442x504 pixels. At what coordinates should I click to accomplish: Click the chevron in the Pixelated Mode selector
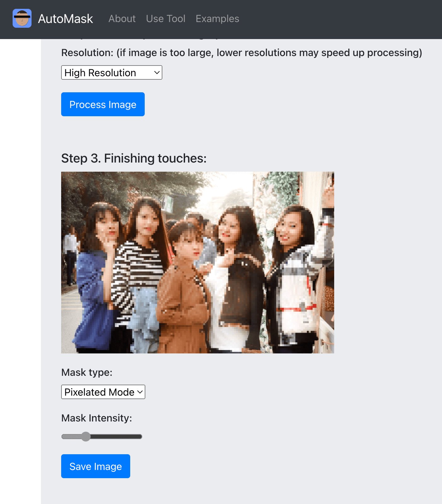(x=140, y=392)
